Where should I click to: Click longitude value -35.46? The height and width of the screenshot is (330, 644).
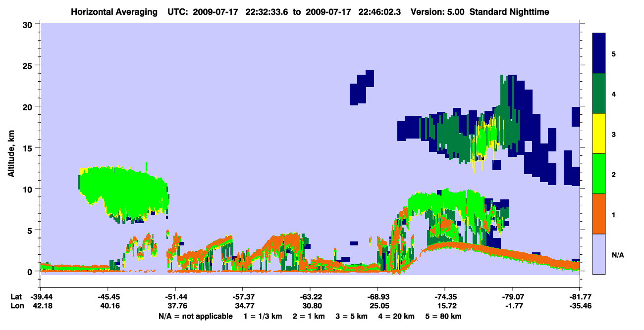[x=579, y=306]
